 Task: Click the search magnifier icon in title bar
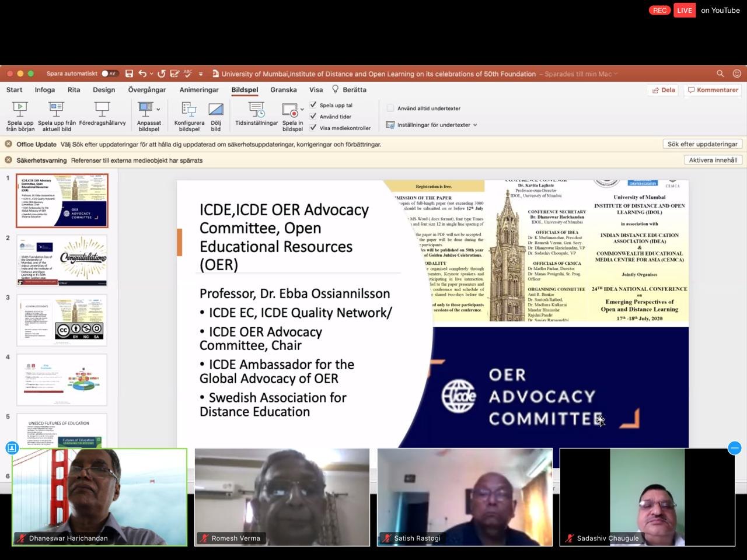(x=720, y=73)
